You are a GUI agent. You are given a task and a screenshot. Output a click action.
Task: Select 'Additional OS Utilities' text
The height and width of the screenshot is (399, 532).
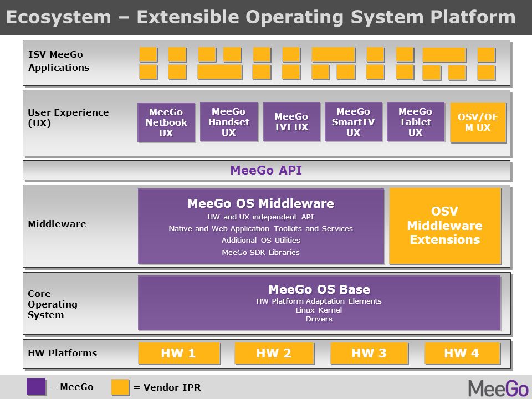point(260,240)
